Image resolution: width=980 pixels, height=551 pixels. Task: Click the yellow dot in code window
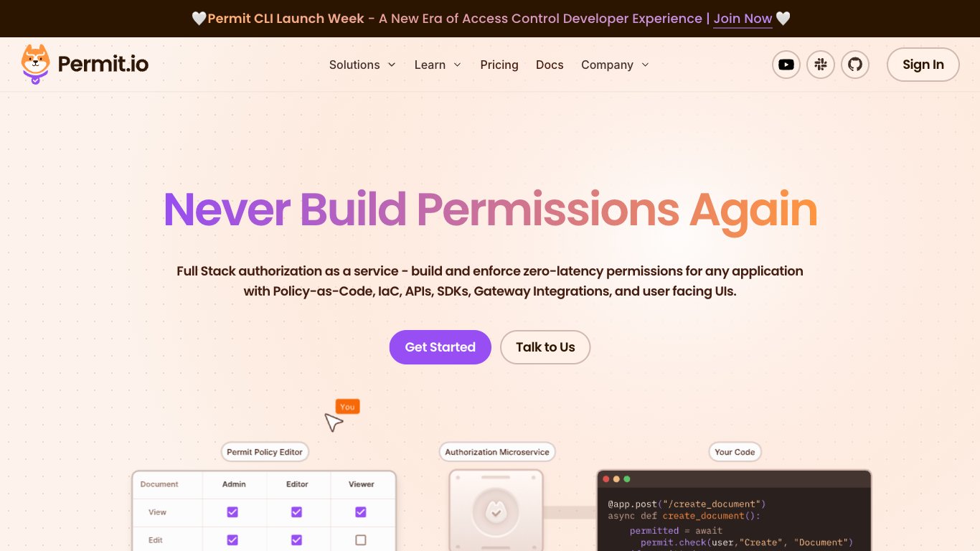[x=616, y=479]
